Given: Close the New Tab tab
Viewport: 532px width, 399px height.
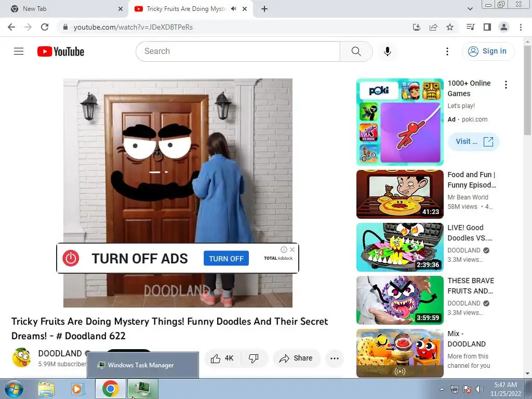Looking at the screenshot, I should point(121,9).
